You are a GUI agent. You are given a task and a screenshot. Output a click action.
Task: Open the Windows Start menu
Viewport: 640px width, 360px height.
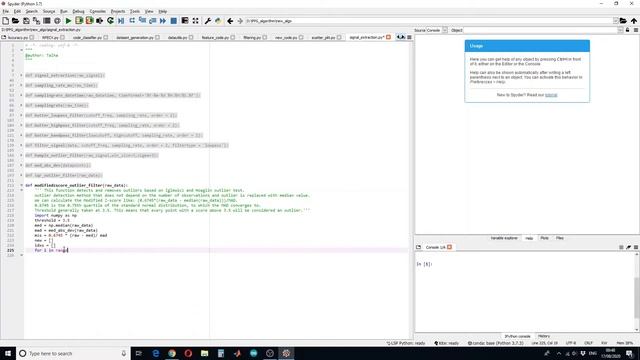click(8, 353)
